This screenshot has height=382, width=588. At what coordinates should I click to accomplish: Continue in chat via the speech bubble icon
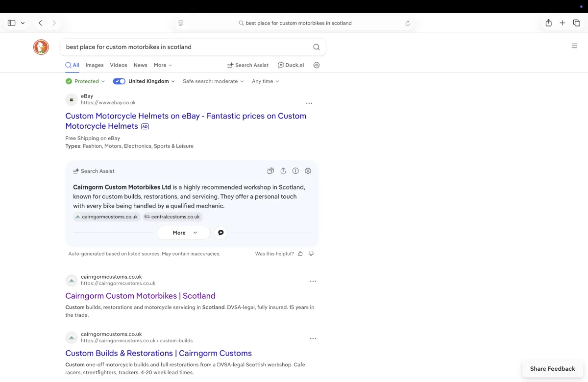(x=220, y=233)
